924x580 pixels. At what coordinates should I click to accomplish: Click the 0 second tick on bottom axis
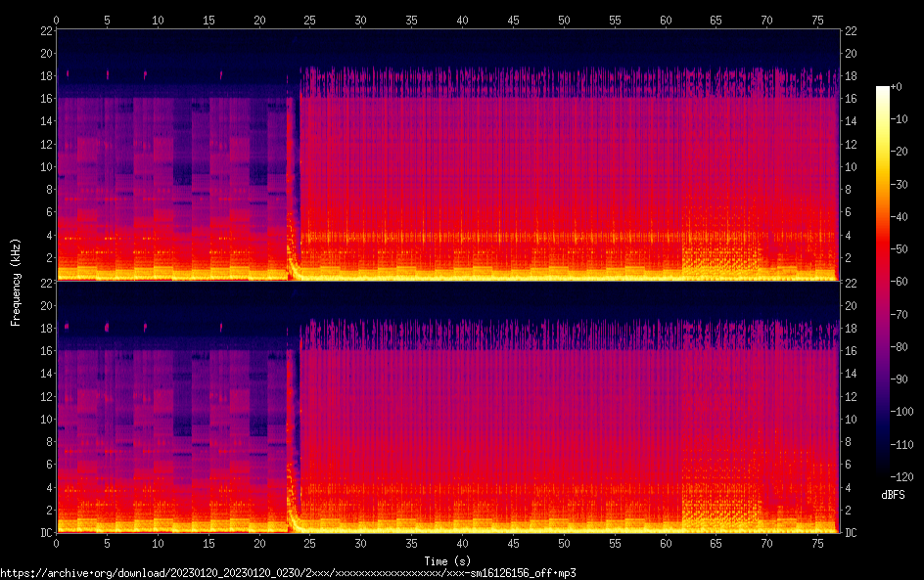click(x=57, y=543)
